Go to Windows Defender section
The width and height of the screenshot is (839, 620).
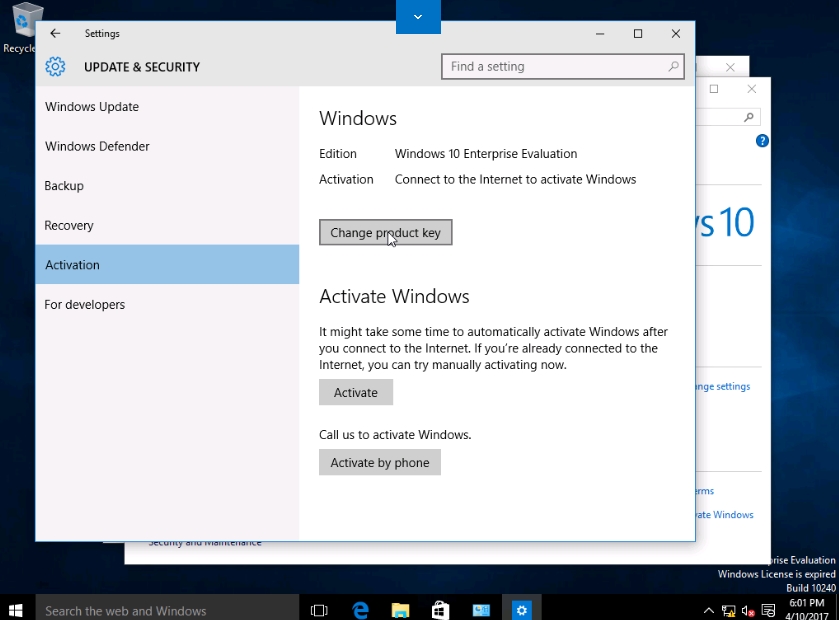(97, 146)
